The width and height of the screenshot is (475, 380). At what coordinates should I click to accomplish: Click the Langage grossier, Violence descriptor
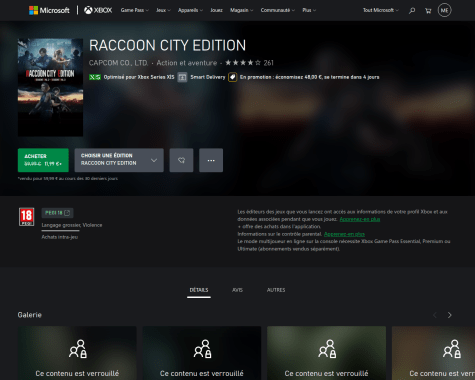click(x=72, y=225)
